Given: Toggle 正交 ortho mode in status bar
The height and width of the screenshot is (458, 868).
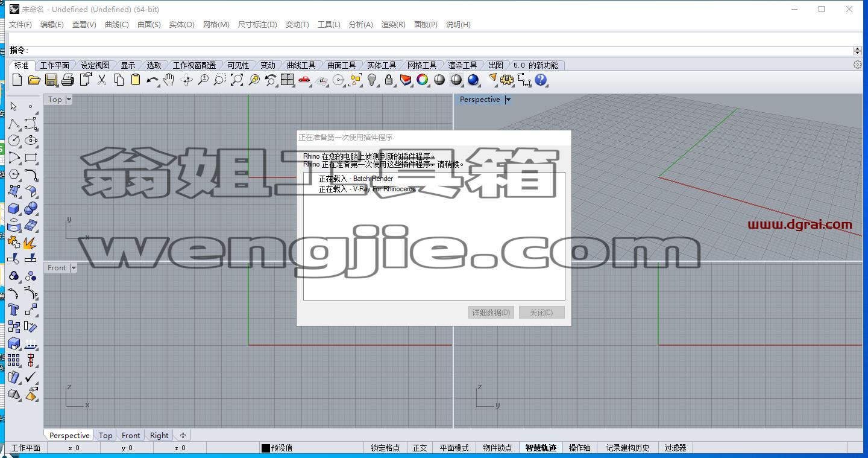Looking at the screenshot, I should 420,448.
